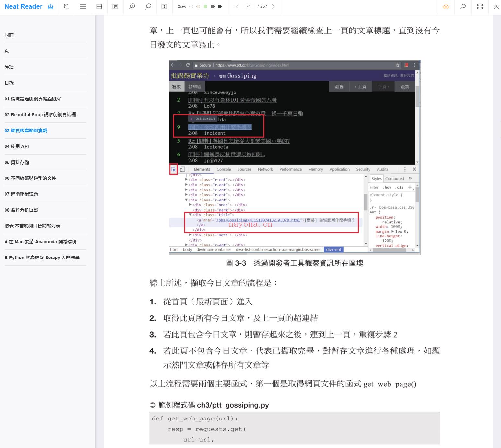Select the beige color theme swatch
The height and width of the screenshot is (448, 501).
(x=198, y=6)
